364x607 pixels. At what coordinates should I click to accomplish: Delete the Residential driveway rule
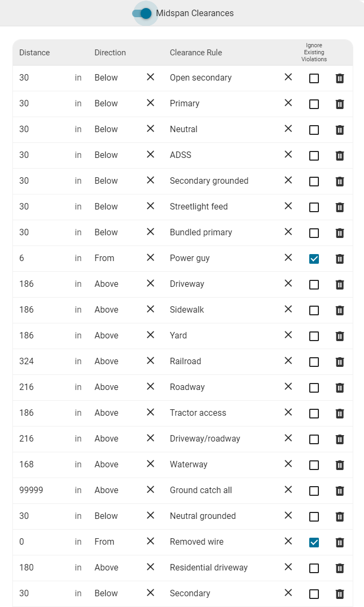tap(340, 568)
